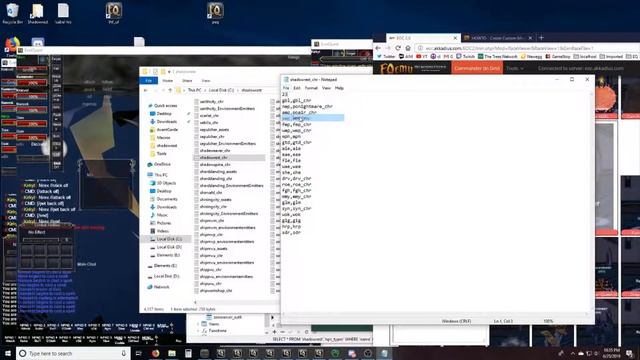The width and height of the screenshot is (640, 360).
Task: Click the line 'drv,drv_chr' in Notepad
Action: (296, 178)
